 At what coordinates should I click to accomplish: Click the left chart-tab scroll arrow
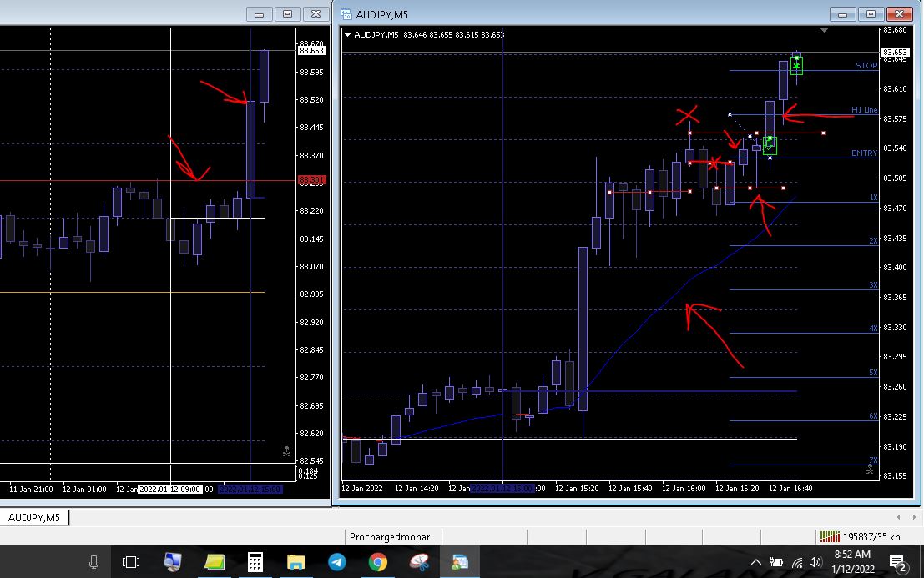pos(899,517)
